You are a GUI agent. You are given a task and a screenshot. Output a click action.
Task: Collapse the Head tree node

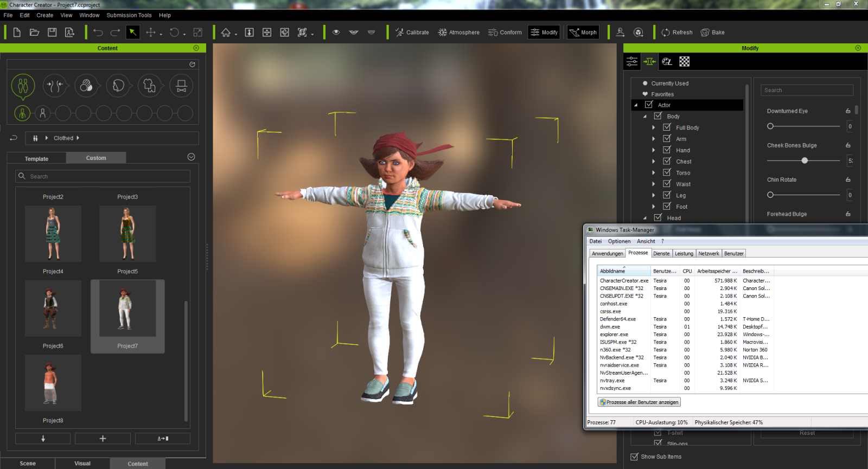point(645,218)
